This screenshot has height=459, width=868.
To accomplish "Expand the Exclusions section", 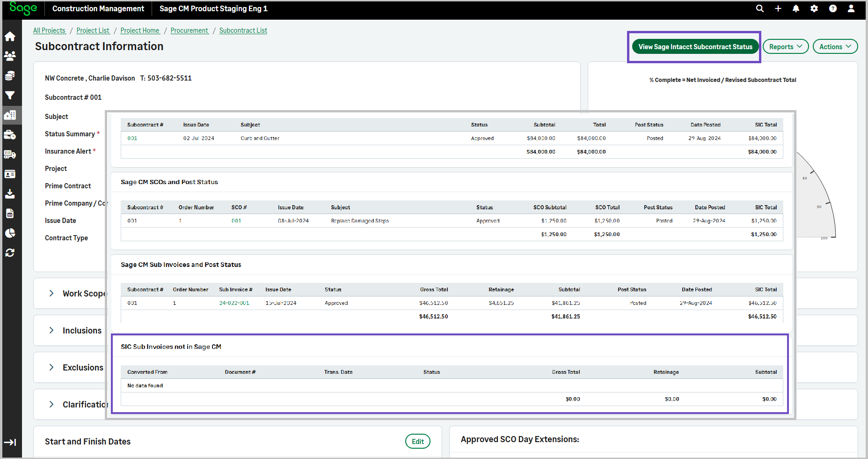I will (x=51, y=367).
